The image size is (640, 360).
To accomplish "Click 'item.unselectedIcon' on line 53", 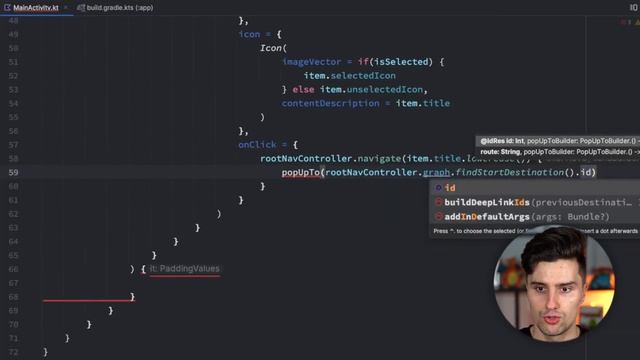I will (371, 89).
